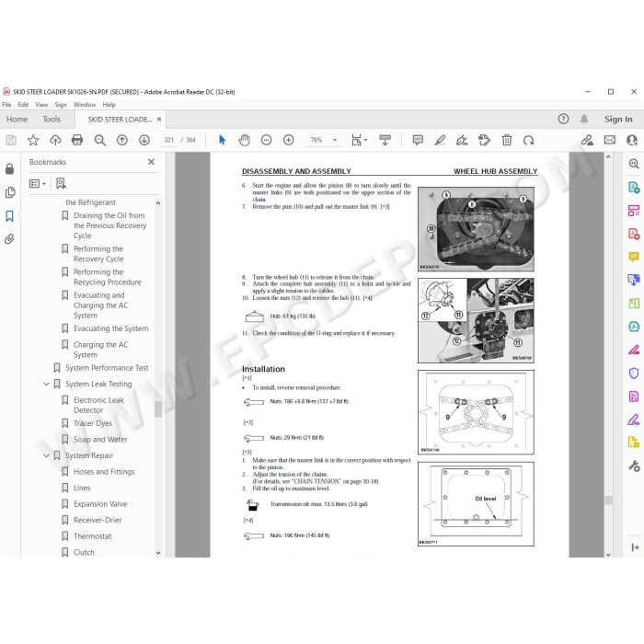
Task: Open the Sign menu
Action: pos(61,105)
